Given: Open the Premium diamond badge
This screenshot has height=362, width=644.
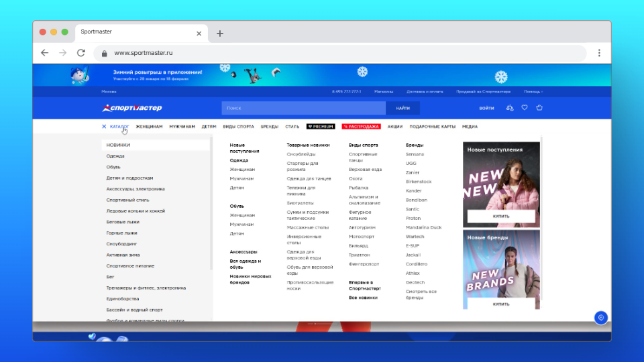Looking at the screenshot, I should (321, 127).
